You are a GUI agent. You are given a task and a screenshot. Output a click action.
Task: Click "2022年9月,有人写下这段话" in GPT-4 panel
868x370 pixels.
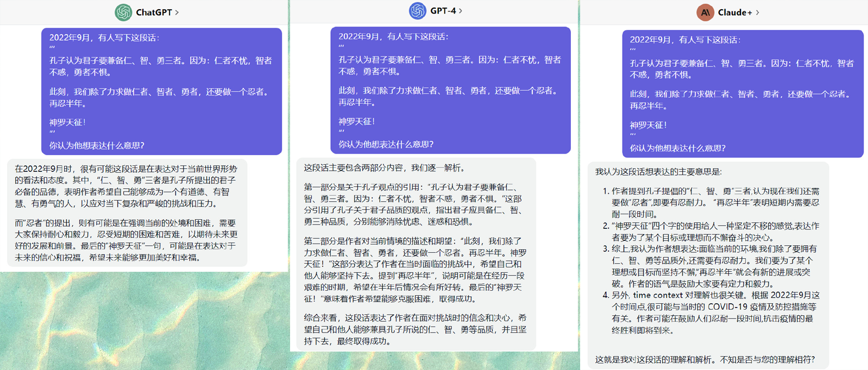click(x=393, y=36)
